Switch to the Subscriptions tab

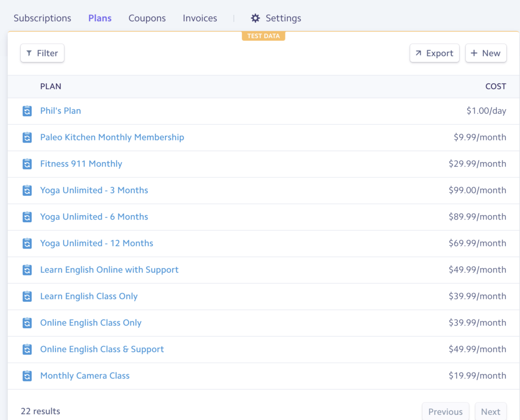[43, 18]
